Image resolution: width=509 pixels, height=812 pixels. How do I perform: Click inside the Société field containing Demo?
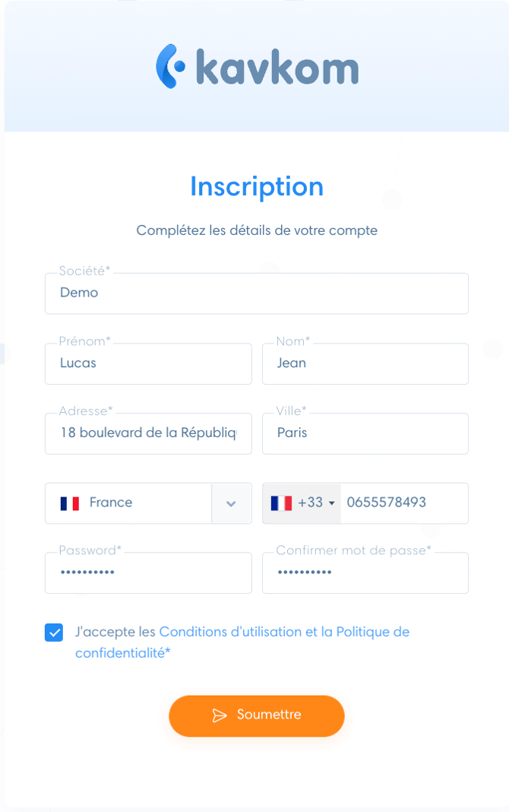coord(256,293)
